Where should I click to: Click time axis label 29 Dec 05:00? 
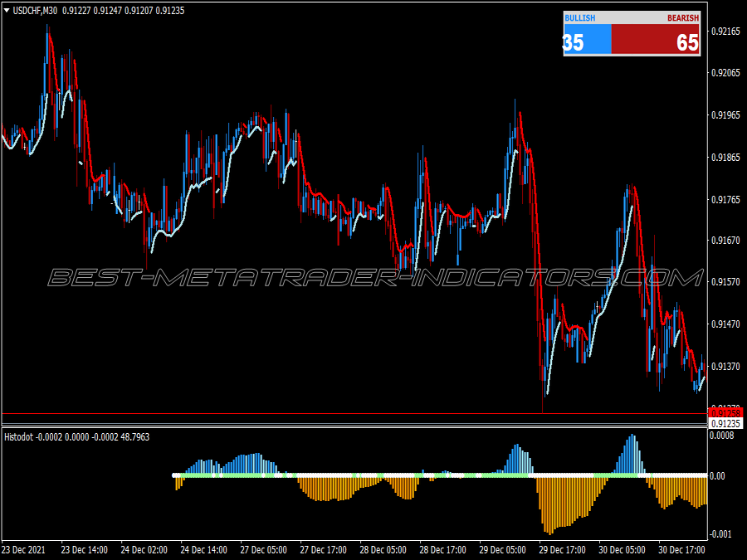click(x=503, y=550)
